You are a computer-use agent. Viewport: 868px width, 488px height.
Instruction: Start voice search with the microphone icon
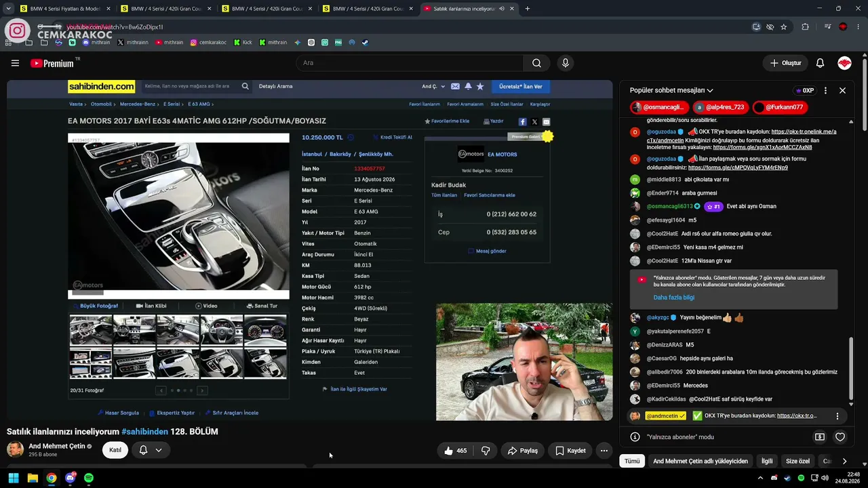[566, 63]
